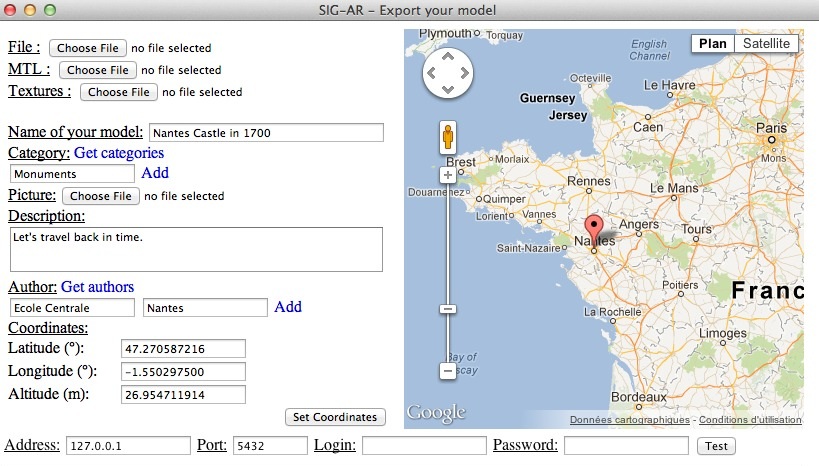The height and width of the screenshot is (466, 819).
Task: Click the Set Coordinates button
Action: click(x=335, y=417)
